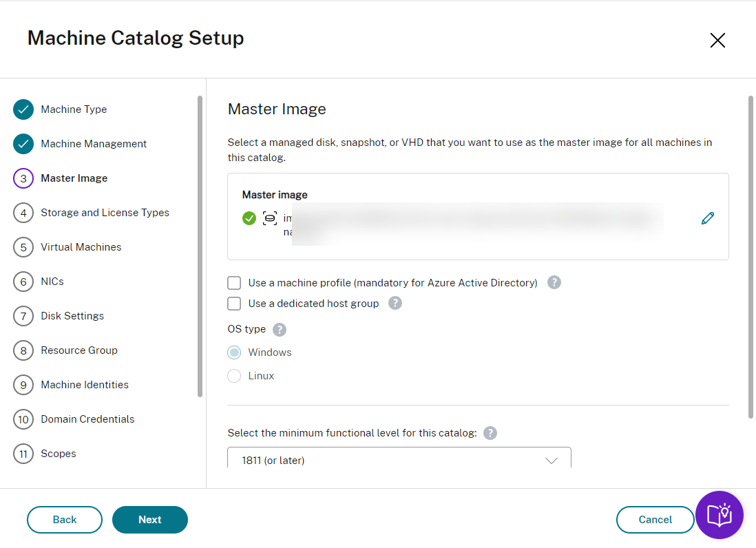
Task: Cancel the machine catalog setup
Action: (x=655, y=520)
